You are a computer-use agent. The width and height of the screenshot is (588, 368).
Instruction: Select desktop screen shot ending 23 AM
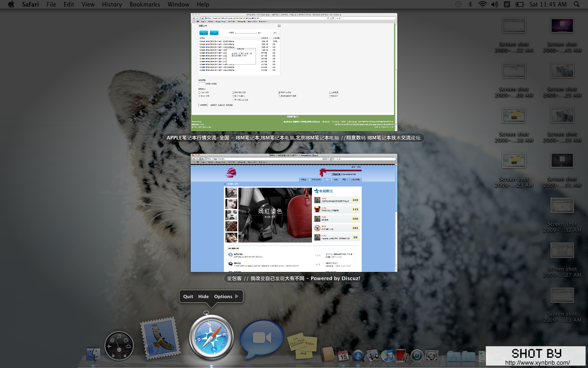pyautogui.click(x=514, y=171)
